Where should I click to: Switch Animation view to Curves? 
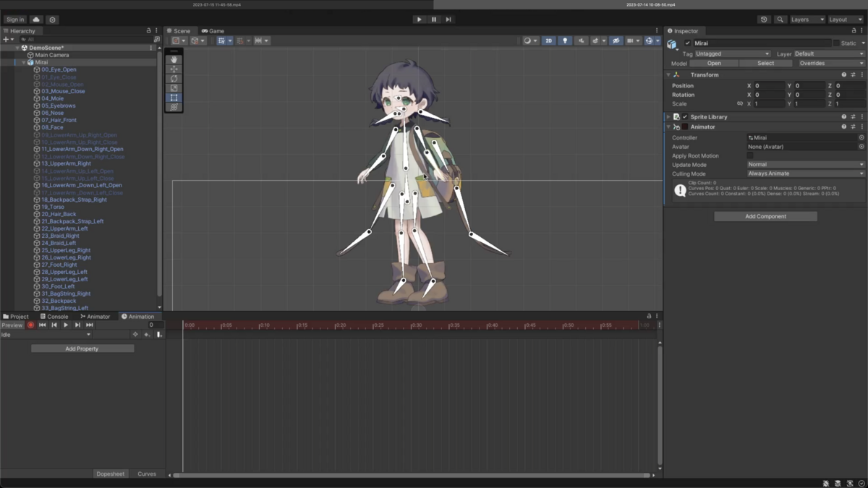147,474
